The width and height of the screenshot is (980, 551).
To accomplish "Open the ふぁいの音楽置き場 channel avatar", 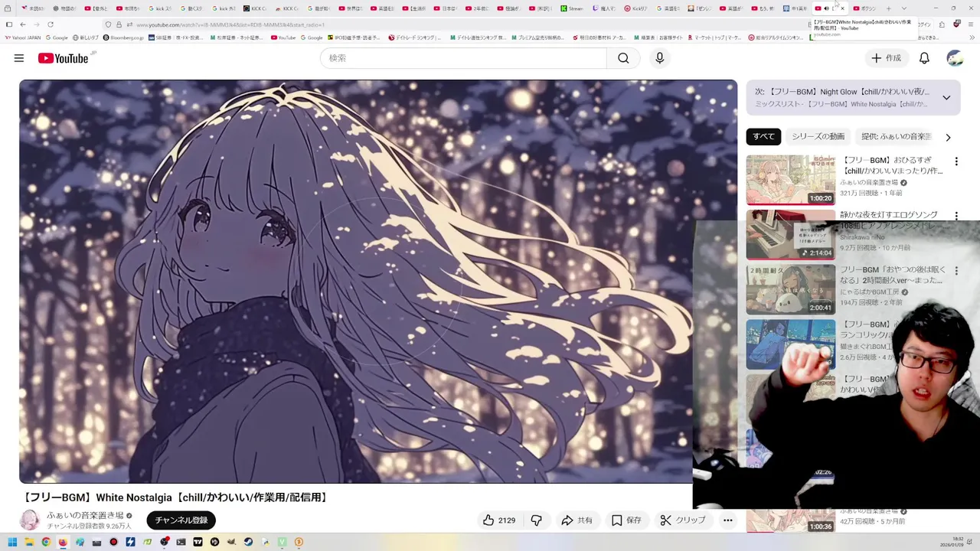I will pos(30,520).
